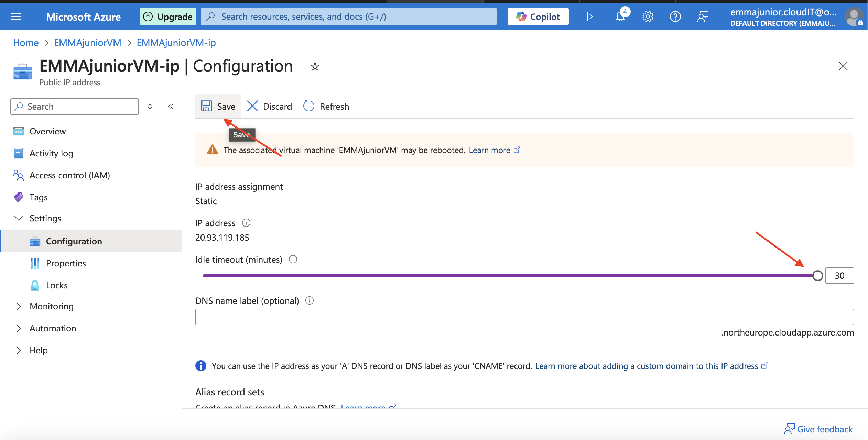Image resolution: width=868 pixels, height=440 pixels.
Task: Click the .northeurope.cloudapp.azure.com suffix
Action: point(788,332)
